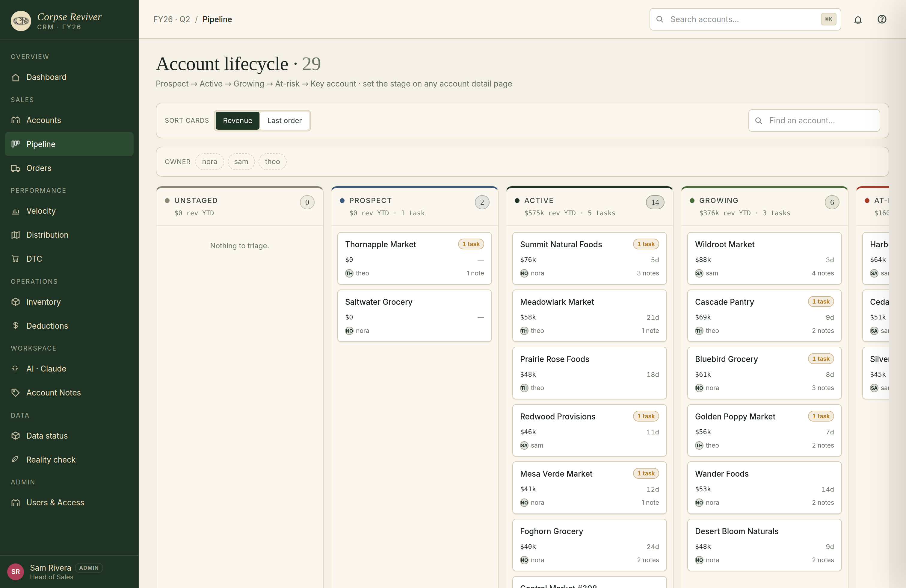
Task: Sort cards by Last order
Action: (284, 121)
